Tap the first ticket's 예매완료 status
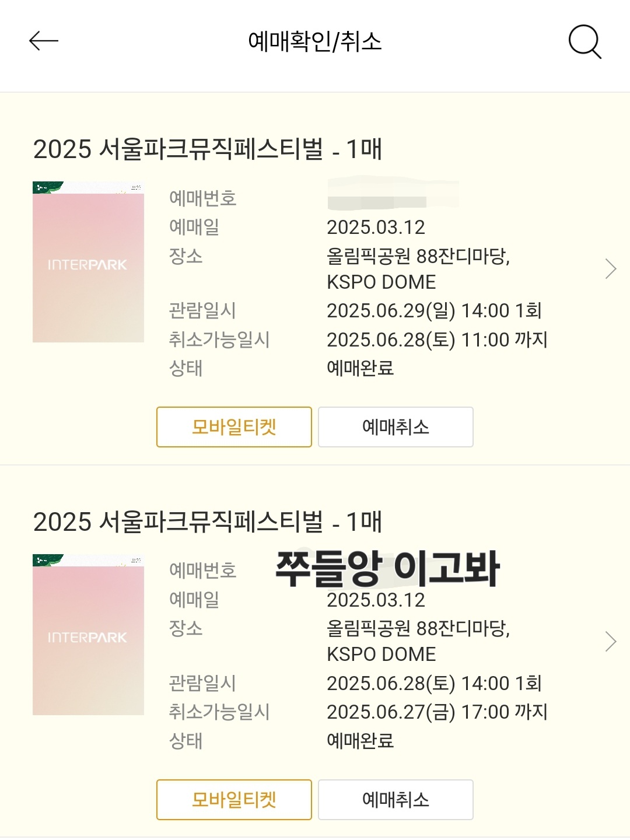Screen dimensions: 630x840 pyautogui.click(x=360, y=368)
